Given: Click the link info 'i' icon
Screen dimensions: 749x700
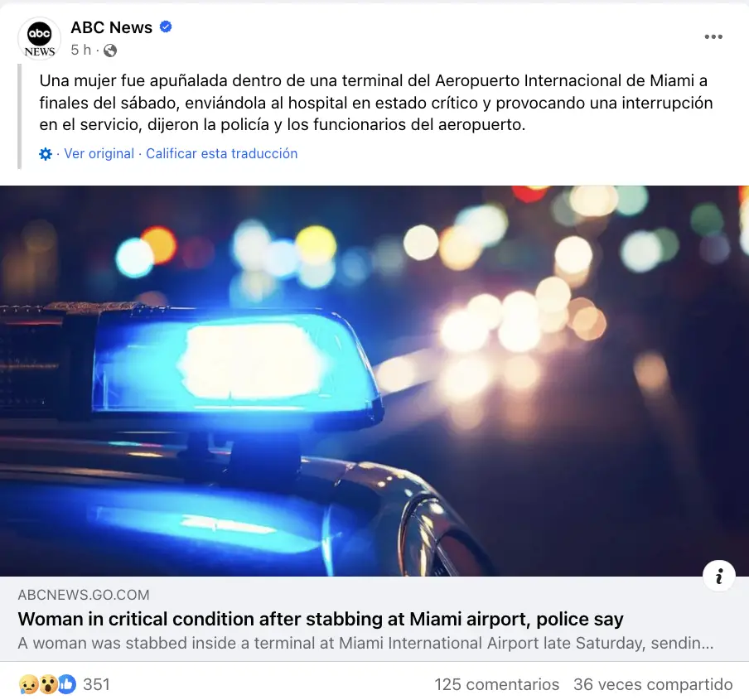Looking at the screenshot, I should [719, 576].
